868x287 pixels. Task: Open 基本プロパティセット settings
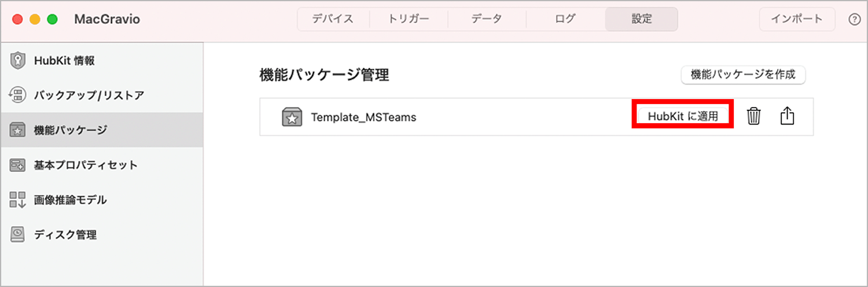point(102,165)
